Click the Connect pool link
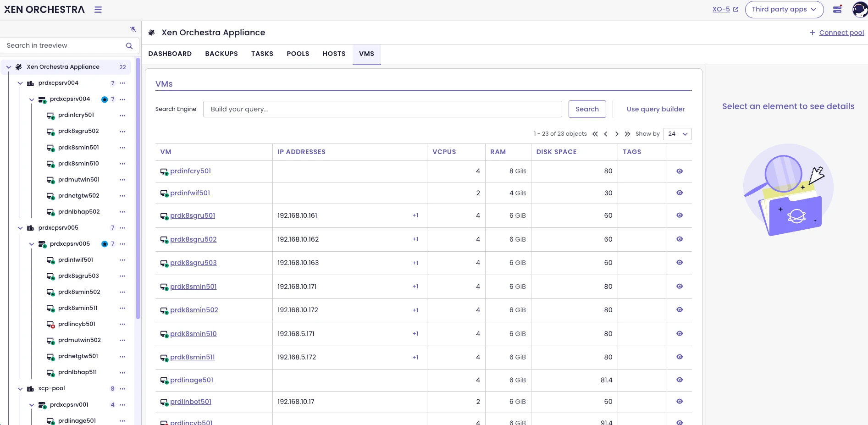 (x=841, y=33)
